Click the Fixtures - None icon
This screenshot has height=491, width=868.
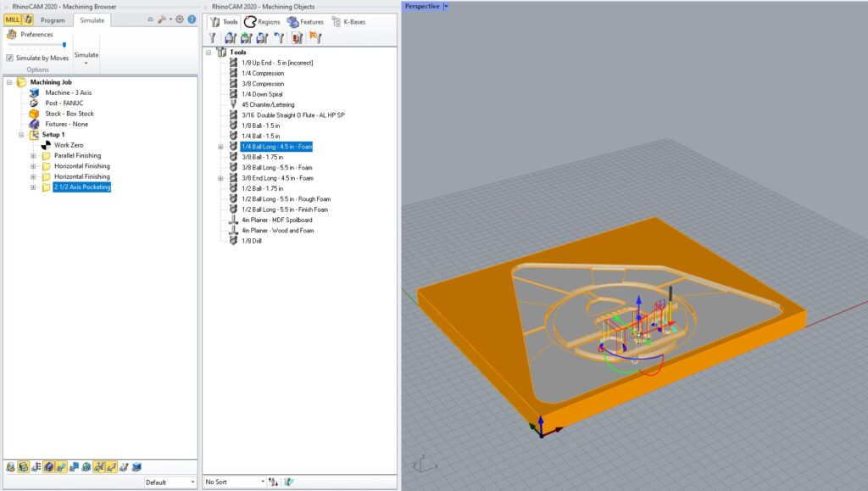click(34, 125)
